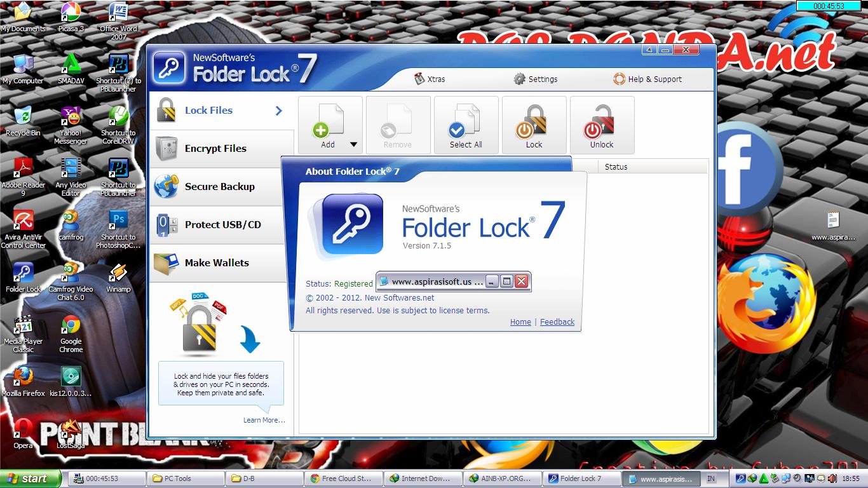The width and height of the screenshot is (868, 488).
Task: Open Winamp desktop icon
Action: pos(118,278)
